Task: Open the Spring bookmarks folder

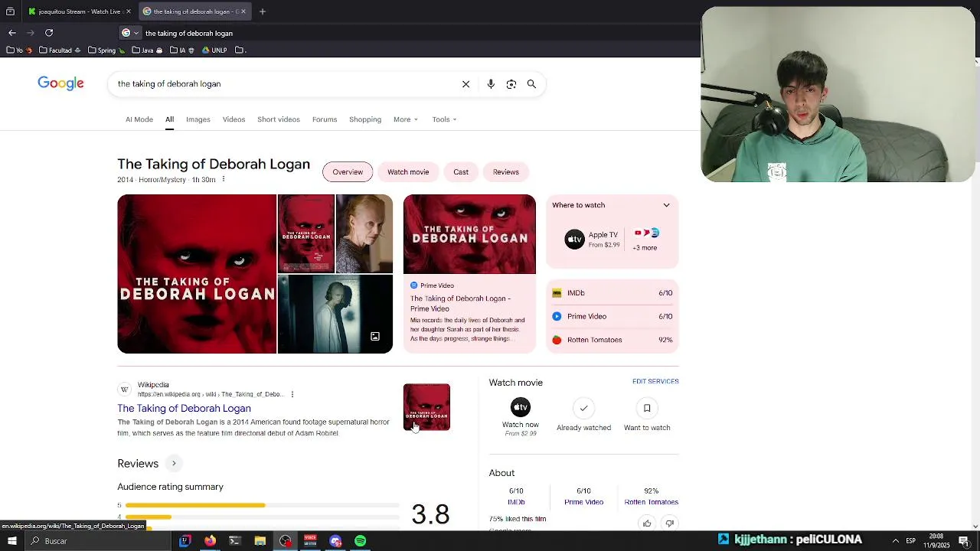Action: click(x=106, y=51)
